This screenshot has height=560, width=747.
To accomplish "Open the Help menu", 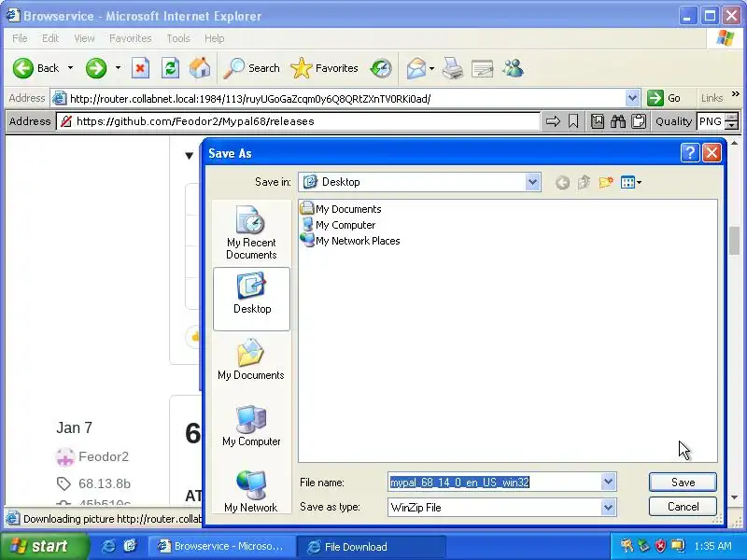I will (x=215, y=38).
